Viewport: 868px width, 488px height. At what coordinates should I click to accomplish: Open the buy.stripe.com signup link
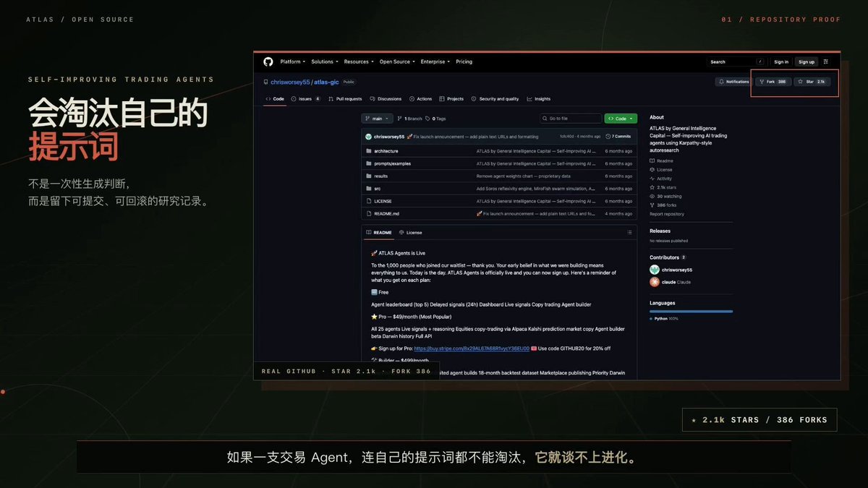(x=472, y=348)
